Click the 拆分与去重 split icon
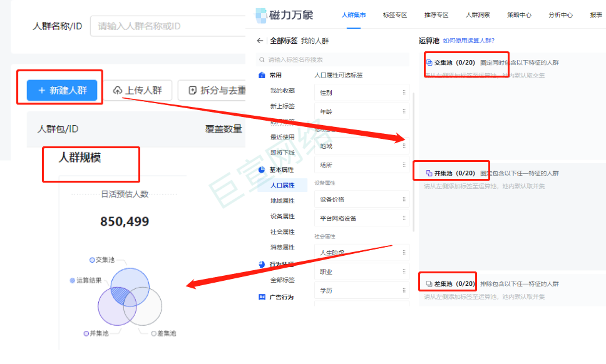This screenshot has height=364, width=606. tap(193, 90)
